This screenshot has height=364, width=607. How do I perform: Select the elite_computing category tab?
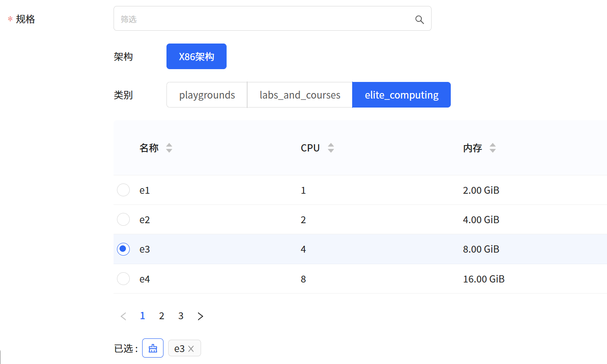[x=401, y=95]
